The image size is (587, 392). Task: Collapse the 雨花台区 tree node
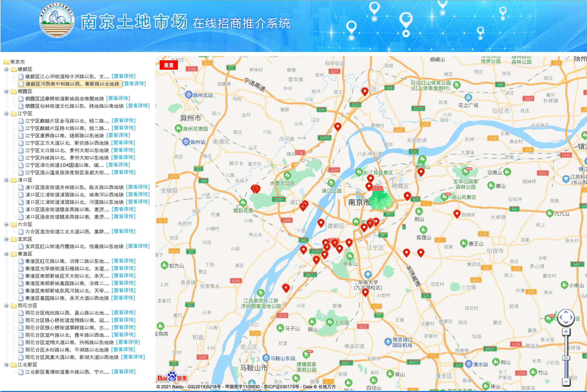(x=6, y=306)
